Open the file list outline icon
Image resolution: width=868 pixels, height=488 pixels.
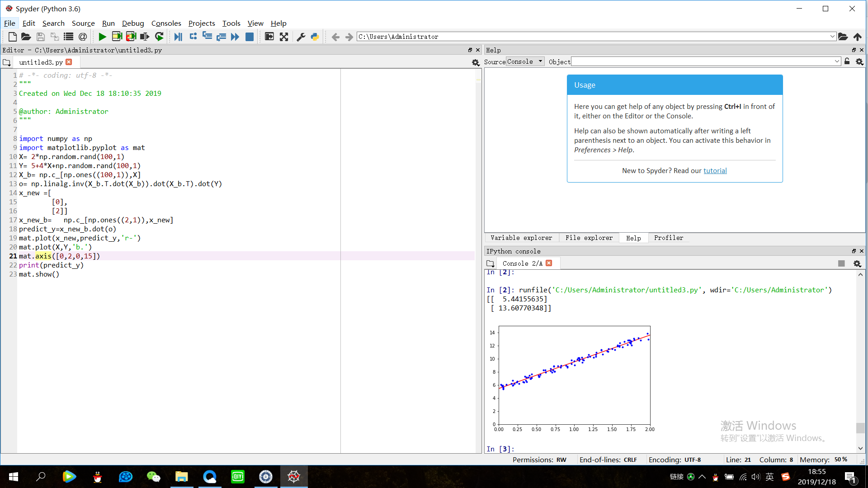pyautogui.click(x=69, y=37)
